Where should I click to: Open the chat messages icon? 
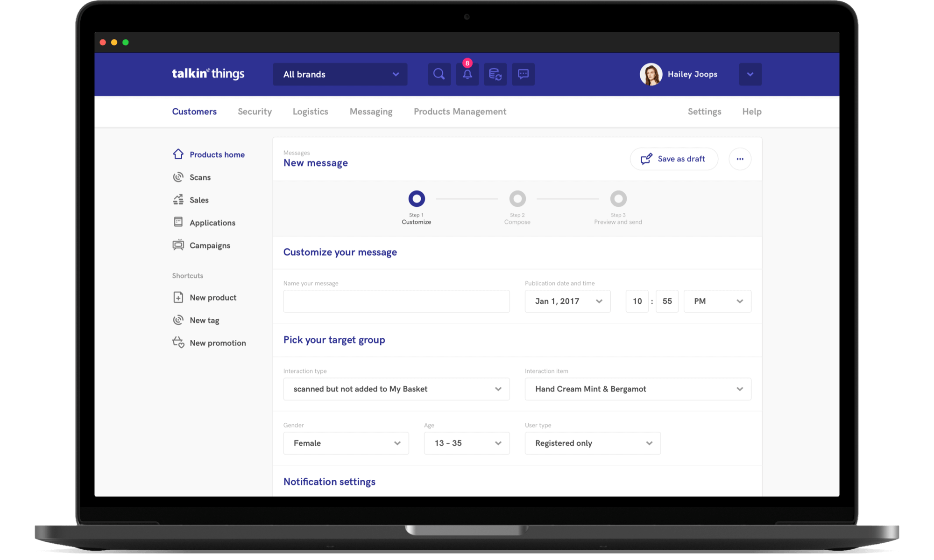(x=523, y=74)
